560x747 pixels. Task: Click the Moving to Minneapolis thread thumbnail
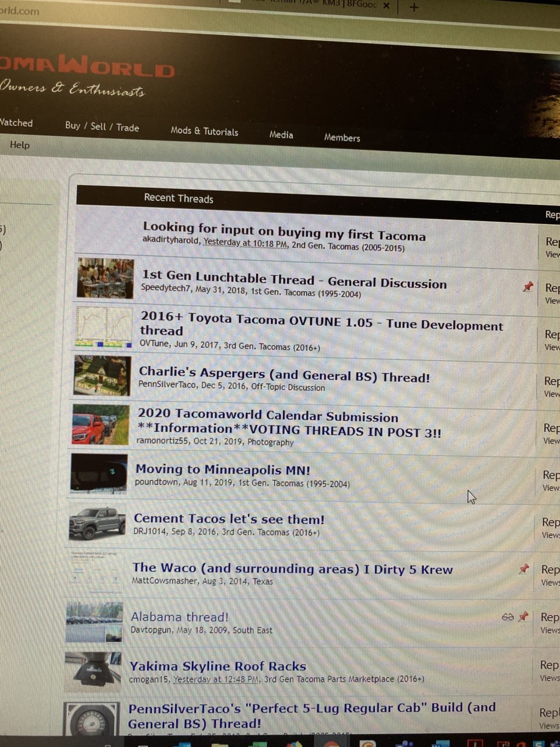point(99,473)
